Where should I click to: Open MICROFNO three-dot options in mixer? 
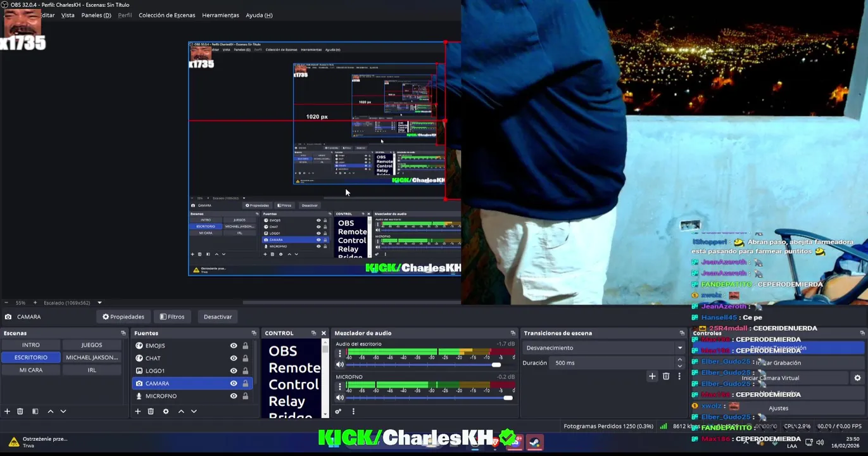pos(340,387)
